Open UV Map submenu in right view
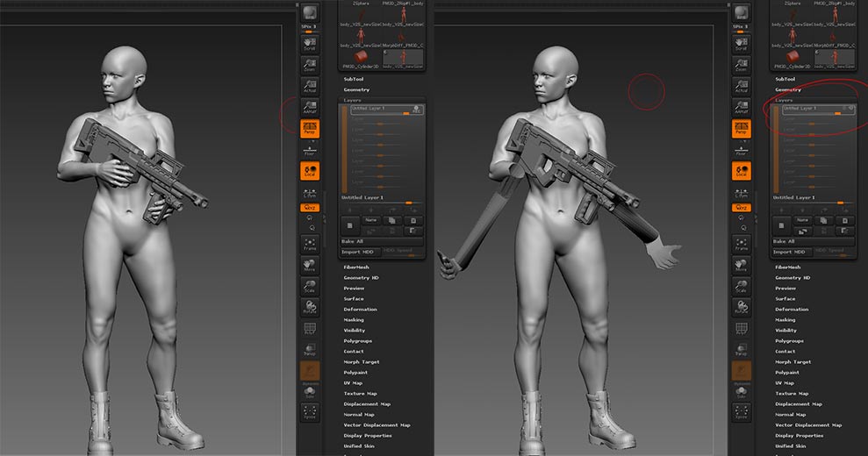Image resolution: width=868 pixels, height=456 pixels. (x=785, y=383)
